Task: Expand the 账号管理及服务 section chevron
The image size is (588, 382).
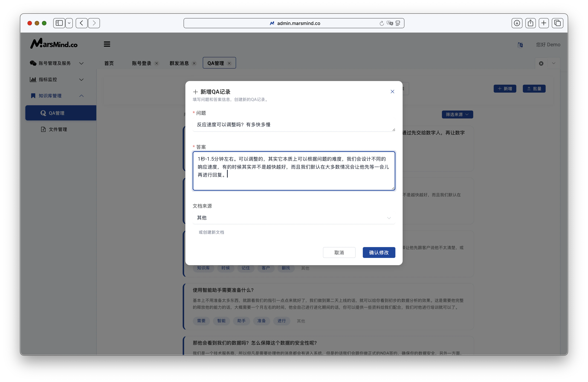Action: coord(81,63)
